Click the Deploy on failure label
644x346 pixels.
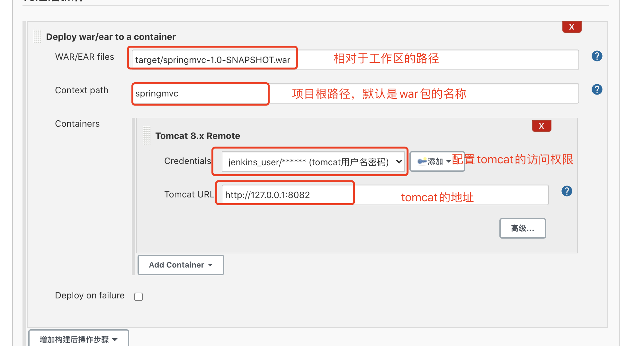(x=90, y=296)
